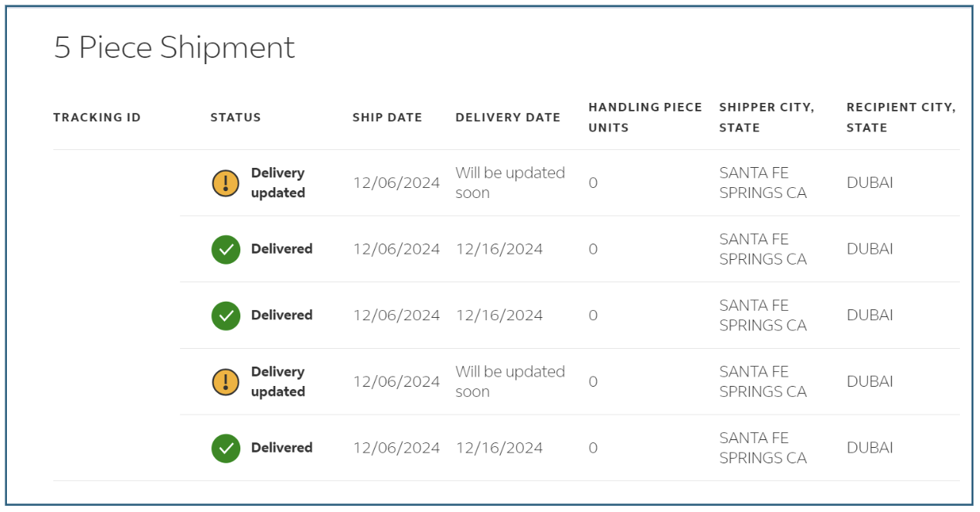
Task: Click the 12/16/2024 delivery date in the last row
Action: click(499, 448)
